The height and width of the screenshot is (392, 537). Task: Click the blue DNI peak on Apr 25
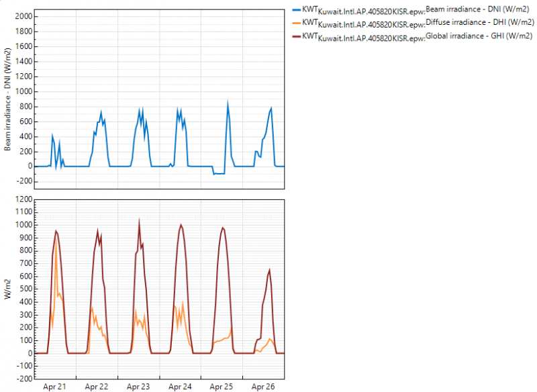pos(228,103)
